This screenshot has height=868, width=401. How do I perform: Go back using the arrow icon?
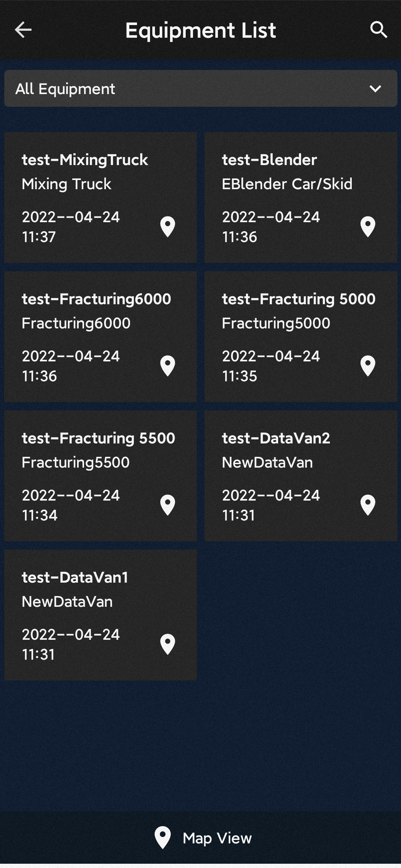tap(23, 30)
